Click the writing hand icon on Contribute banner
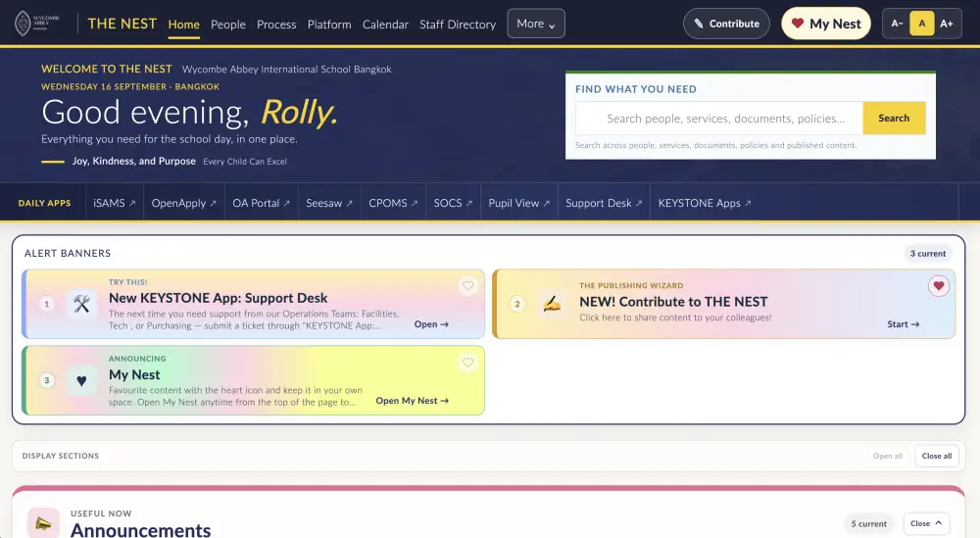Screen dimensions: 980x538 [x=552, y=304]
